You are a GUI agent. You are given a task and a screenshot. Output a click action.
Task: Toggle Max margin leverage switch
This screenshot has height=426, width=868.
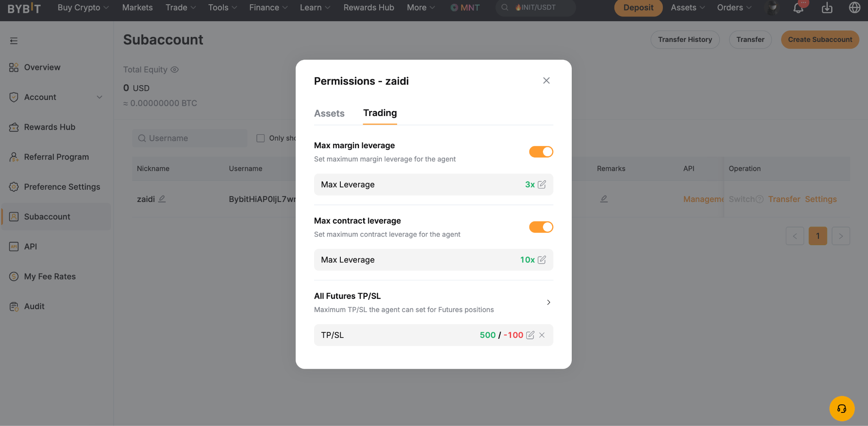coord(541,152)
